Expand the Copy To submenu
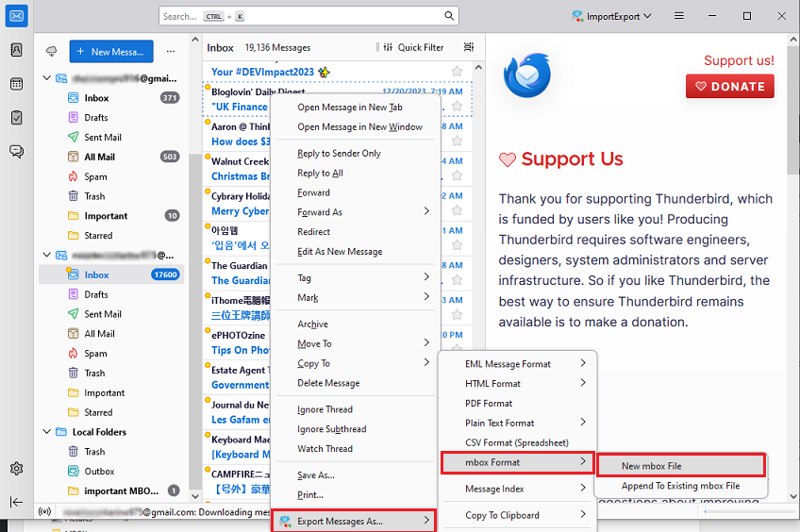 pyautogui.click(x=355, y=364)
